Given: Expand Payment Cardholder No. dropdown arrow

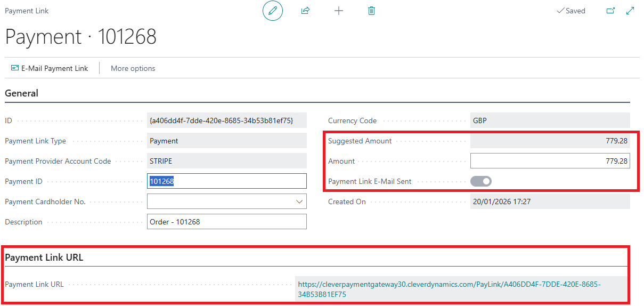Looking at the screenshot, I should tap(298, 202).
